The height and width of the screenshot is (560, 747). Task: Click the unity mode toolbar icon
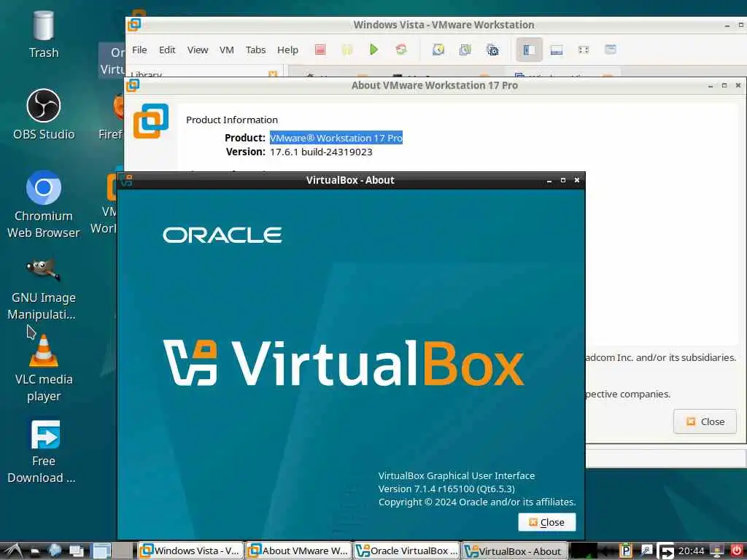[x=611, y=50]
